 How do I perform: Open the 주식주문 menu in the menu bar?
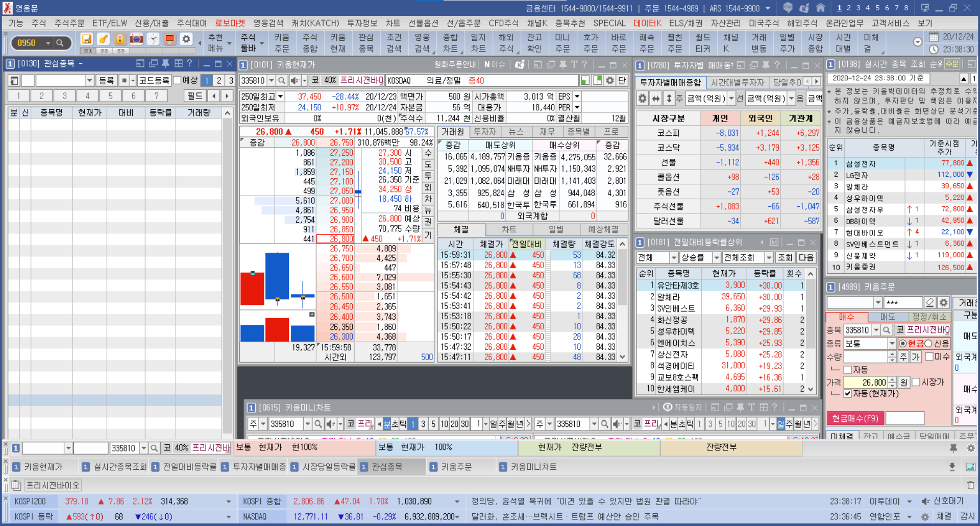coord(69,23)
